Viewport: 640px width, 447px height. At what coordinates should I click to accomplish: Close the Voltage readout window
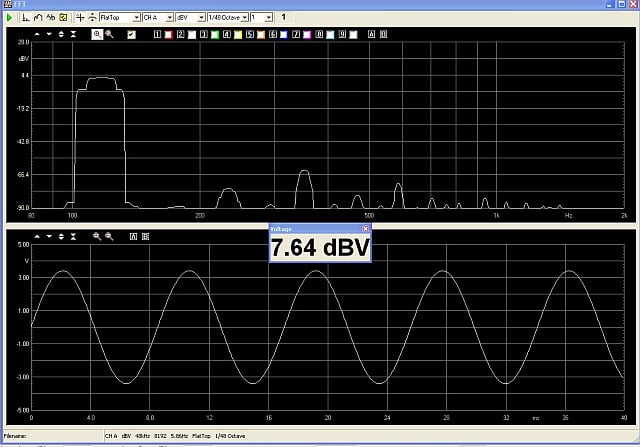pyautogui.click(x=365, y=229)
